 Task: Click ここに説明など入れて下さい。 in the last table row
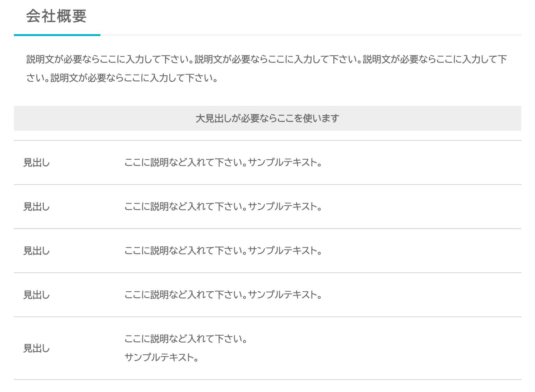185,339
